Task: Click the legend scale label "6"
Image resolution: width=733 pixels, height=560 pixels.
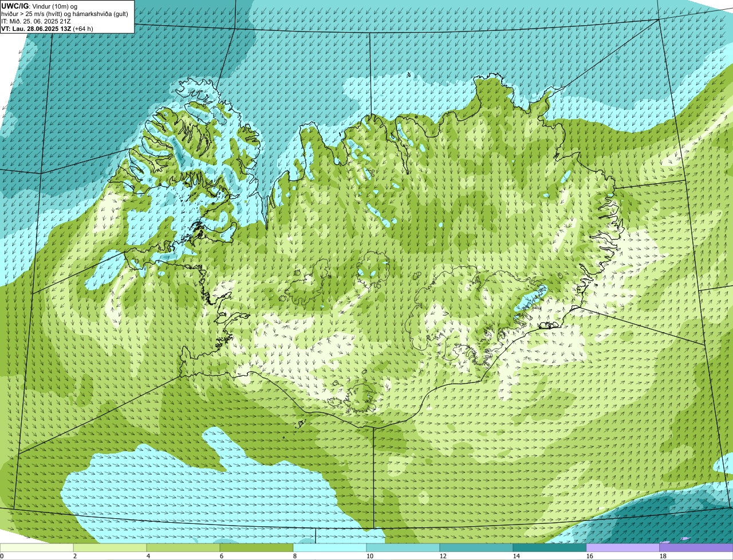Action: pyautogui.click(x=222, y=556)
